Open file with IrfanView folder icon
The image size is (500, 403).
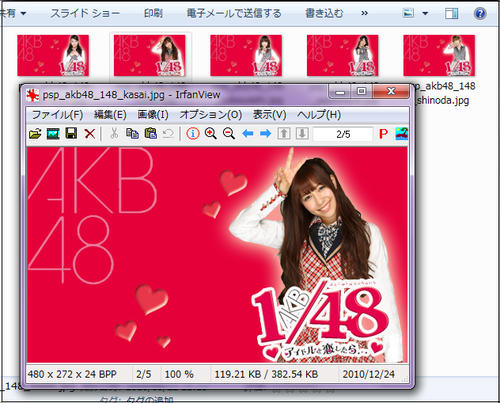click(35, 134)
